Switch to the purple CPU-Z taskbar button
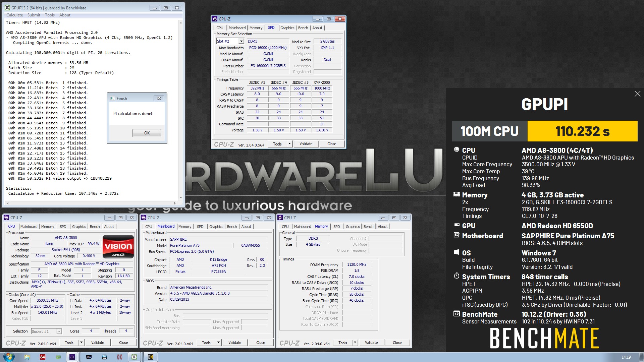644x362 pixels. click(x=72, y=357)
